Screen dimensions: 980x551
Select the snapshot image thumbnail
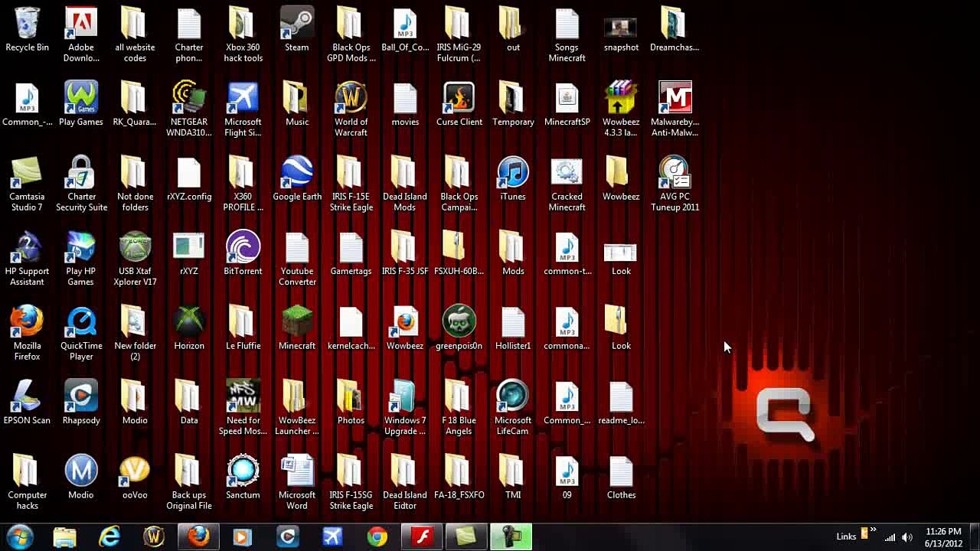click(621, 31)
